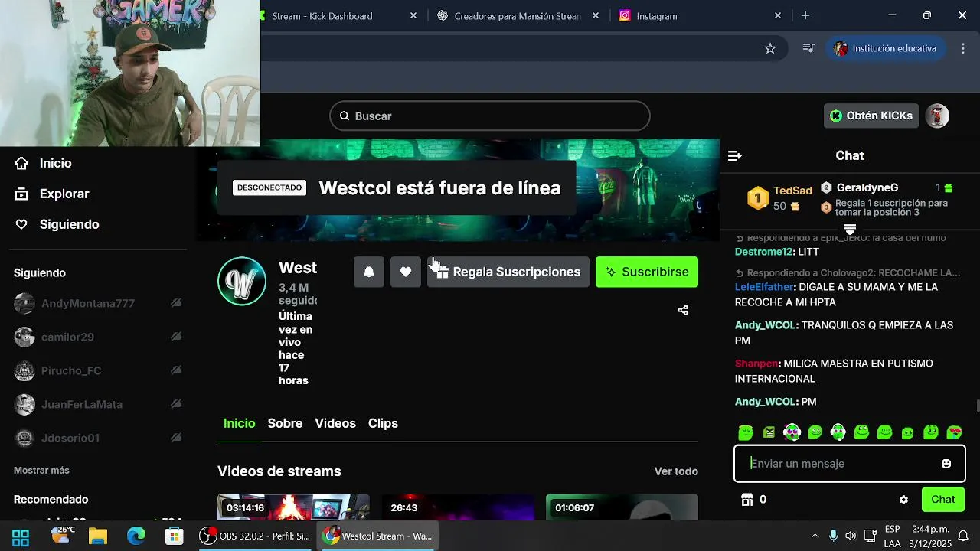Show hidden tray icons chevron
980x551 pixels.
click(815, 536)
